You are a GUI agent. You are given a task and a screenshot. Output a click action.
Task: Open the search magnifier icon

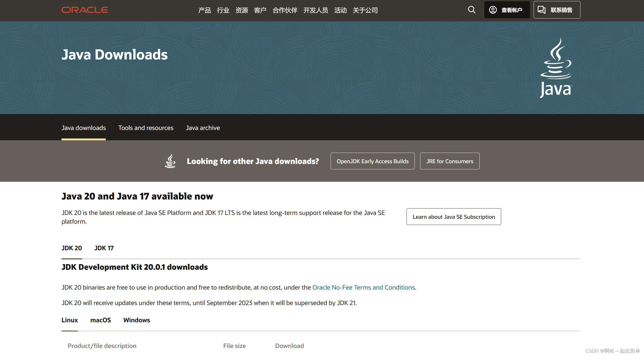pos(471,10)
